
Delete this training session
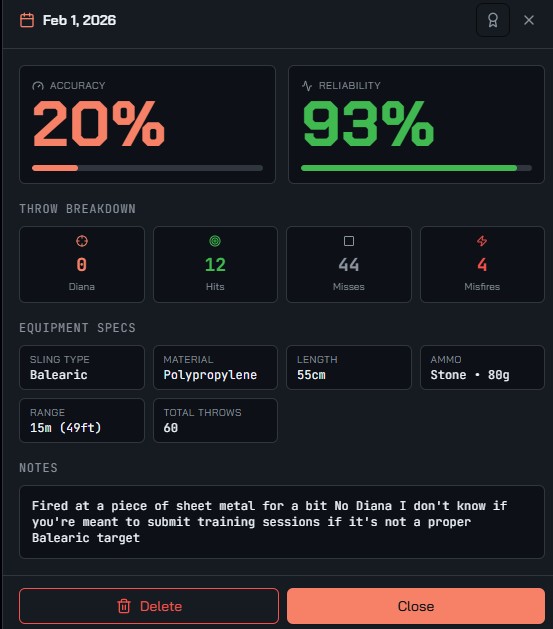[x=149, y=606]
